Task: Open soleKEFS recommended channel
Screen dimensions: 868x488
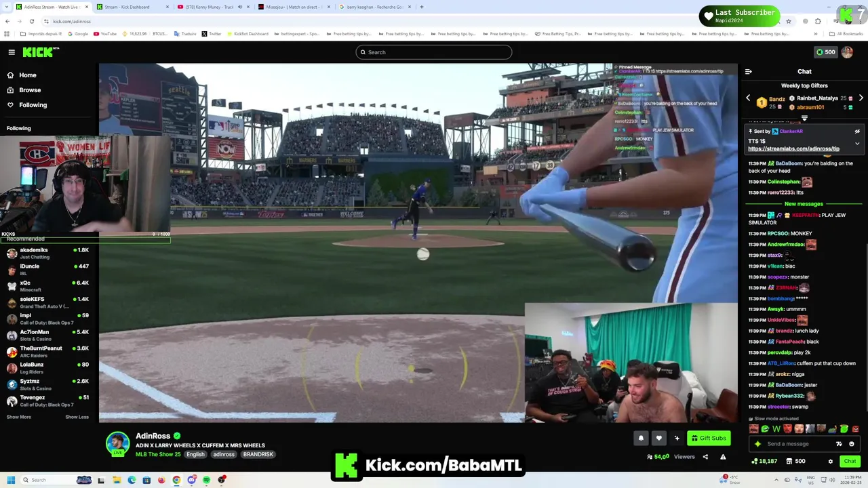Action: click(47, 302)
